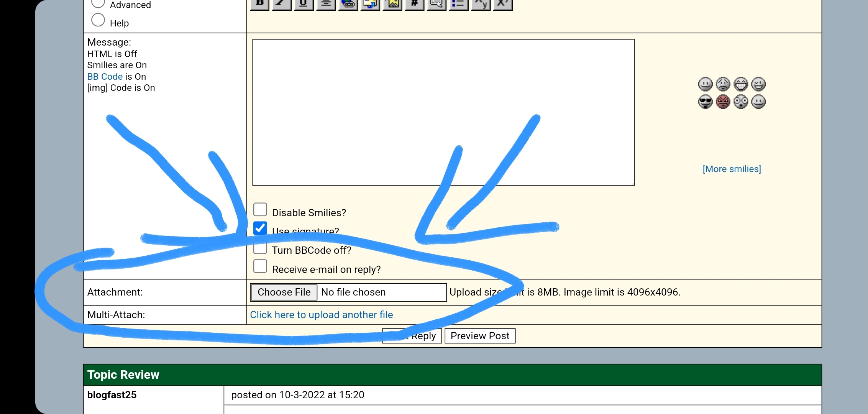Check Receive e-mail on reply
The image size is (868, 414).
[x=260, y=266]
